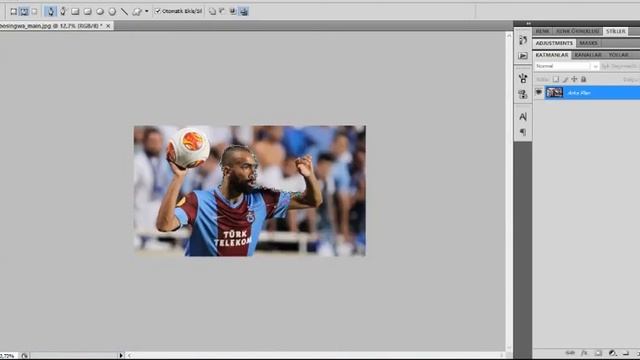Open the Paragraph panel icon in dock
Viewport: 640px width, 360px height.
click(523, 132)
